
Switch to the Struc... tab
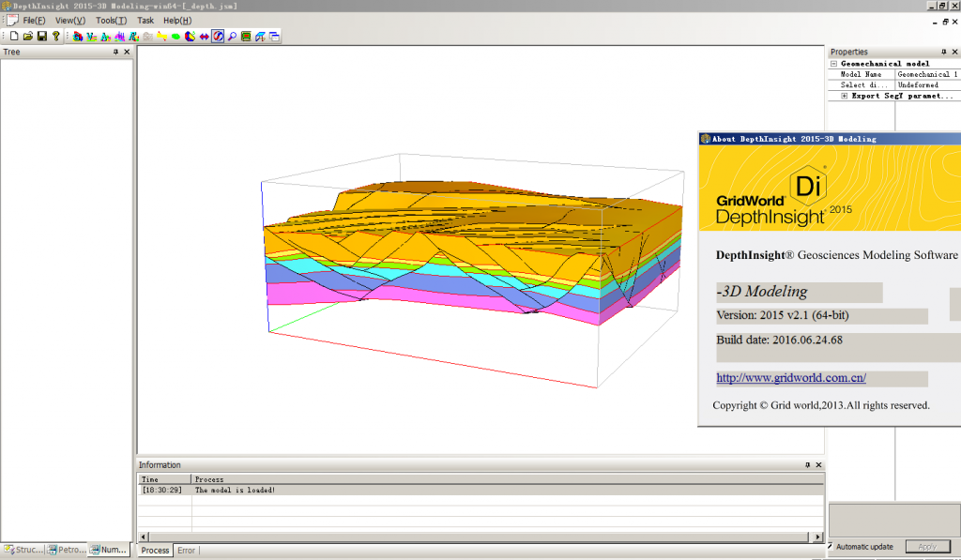[23, 550]
